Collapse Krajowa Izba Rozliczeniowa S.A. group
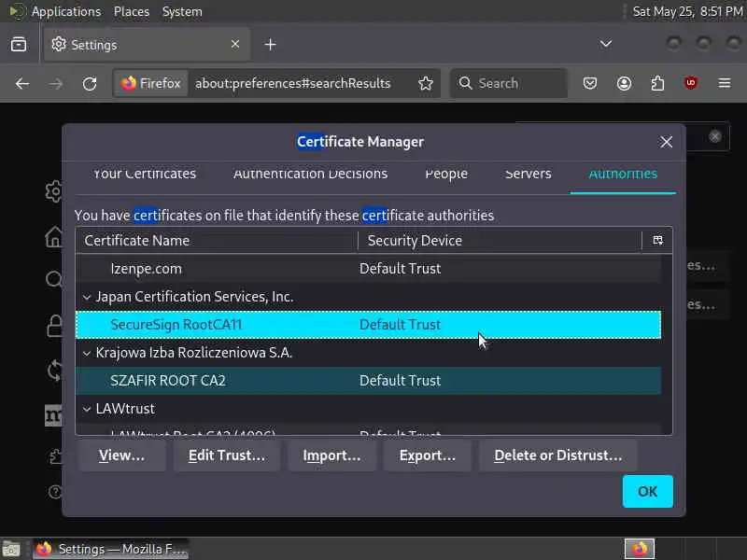 click(x=86, y=354)
